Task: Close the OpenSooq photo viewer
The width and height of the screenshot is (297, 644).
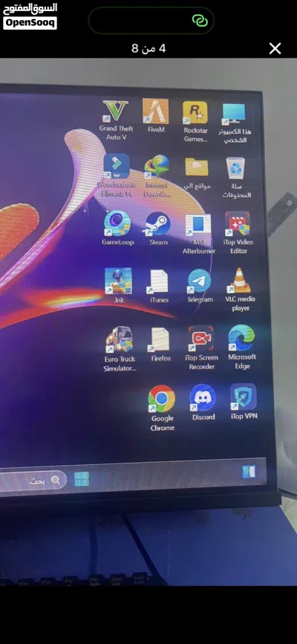Action: [275, 48]
